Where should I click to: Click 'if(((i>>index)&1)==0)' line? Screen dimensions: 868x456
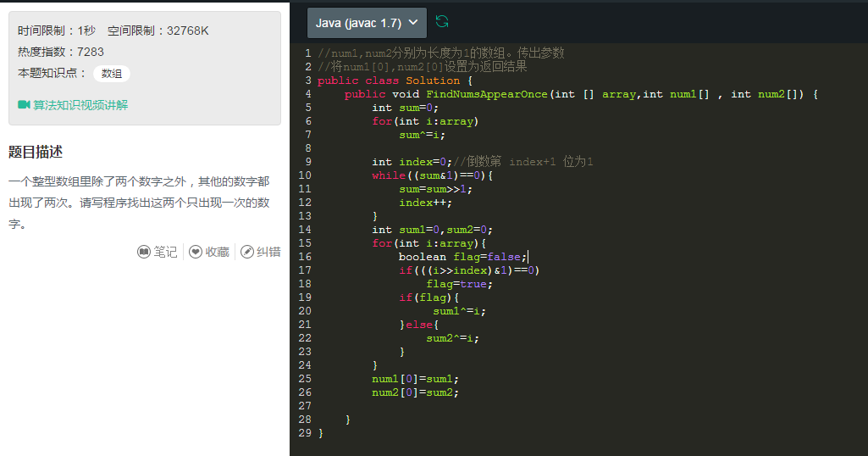tap(469, 270)
